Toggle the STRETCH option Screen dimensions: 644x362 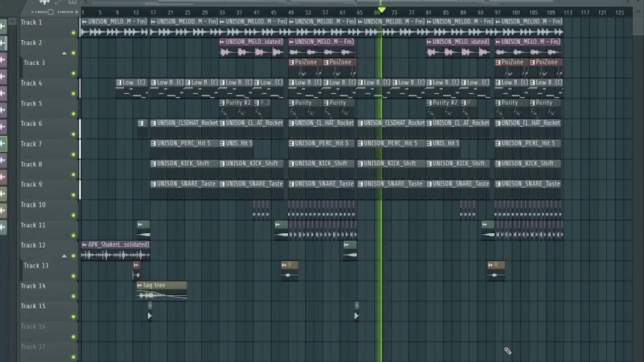tap(75, 12)
